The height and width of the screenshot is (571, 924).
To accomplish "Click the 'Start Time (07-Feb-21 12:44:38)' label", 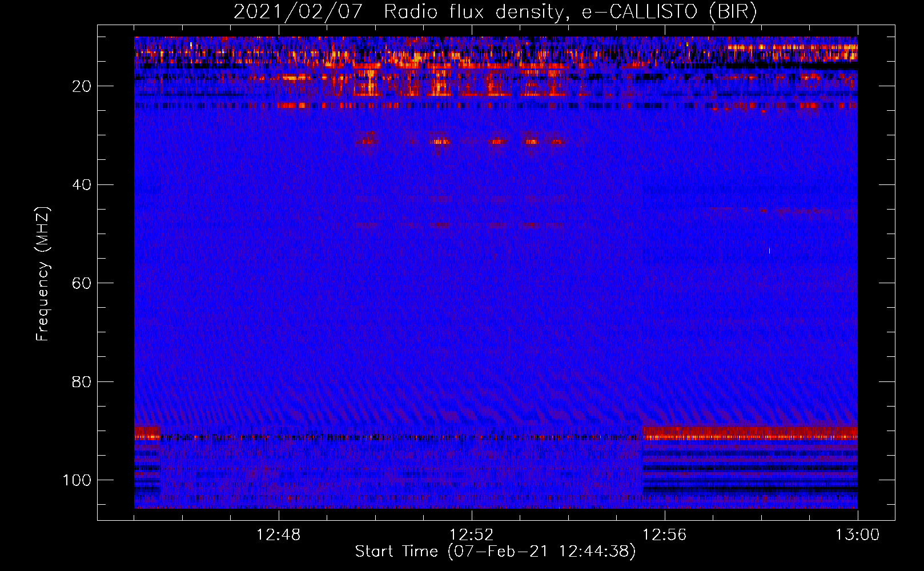I will point(495,552).
